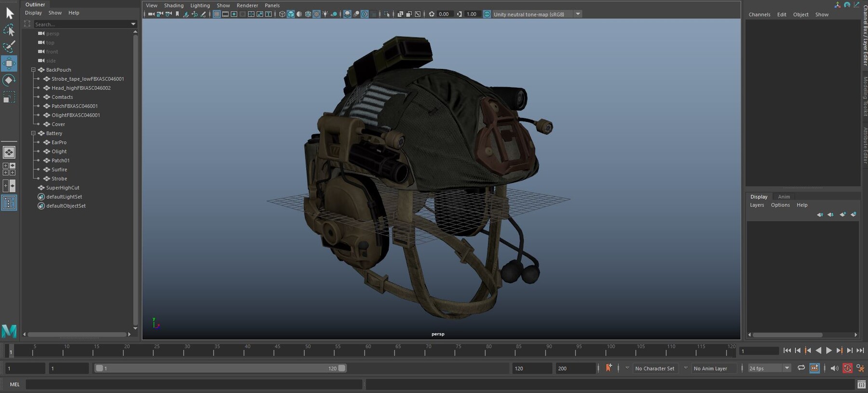The width and height of the screenshot is (868, 393).
Task: Collapse the BackPouch group
Action: pyautogui.click(x=33, y=70)
